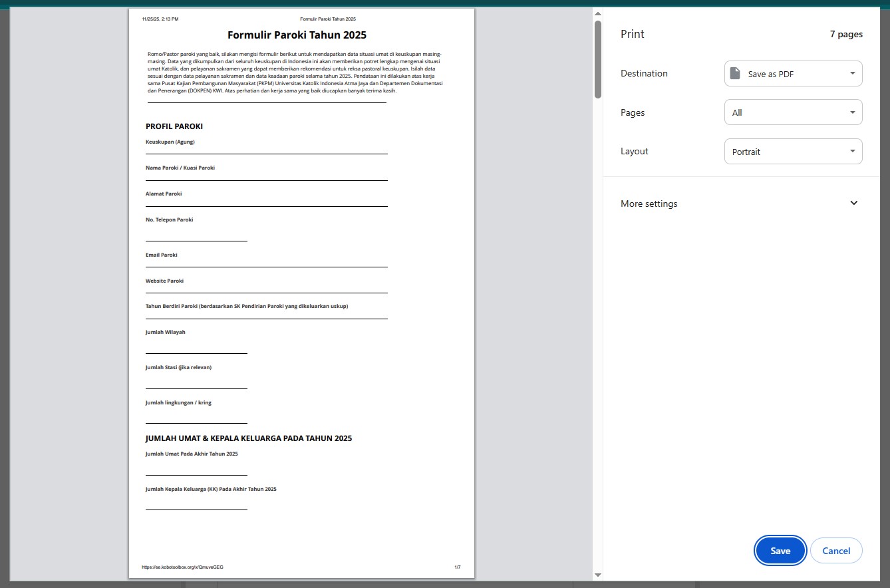This screenshot has height=588, width=890.
Task: Click the PDF document icon in Destination
Action: tap(735, 74)
